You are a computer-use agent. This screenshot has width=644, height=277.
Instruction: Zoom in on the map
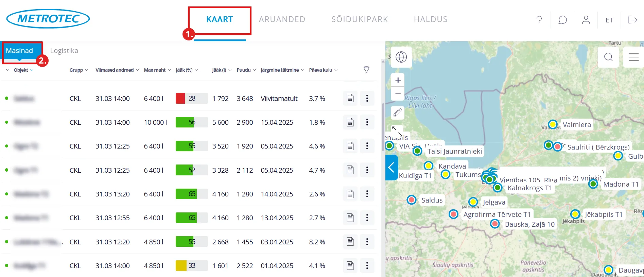(x=398, y=80)
